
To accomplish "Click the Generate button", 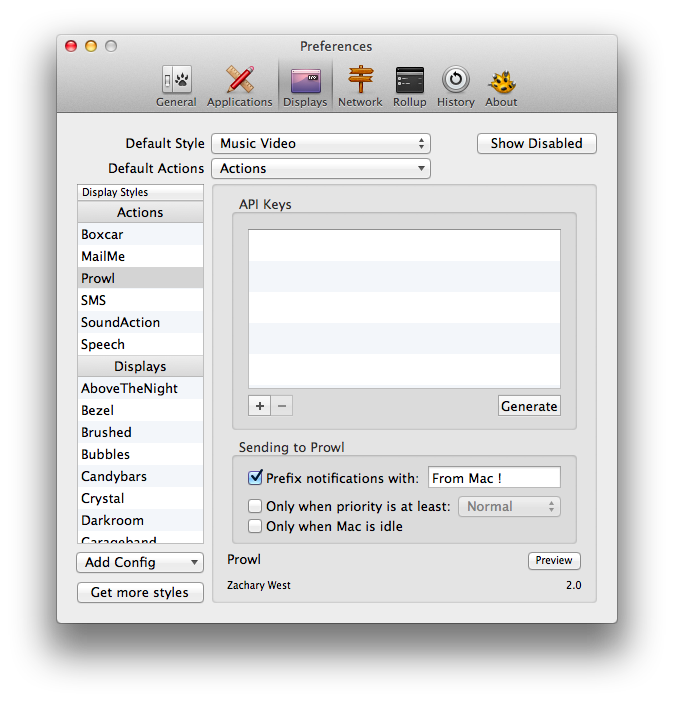I will pos(529,406).
